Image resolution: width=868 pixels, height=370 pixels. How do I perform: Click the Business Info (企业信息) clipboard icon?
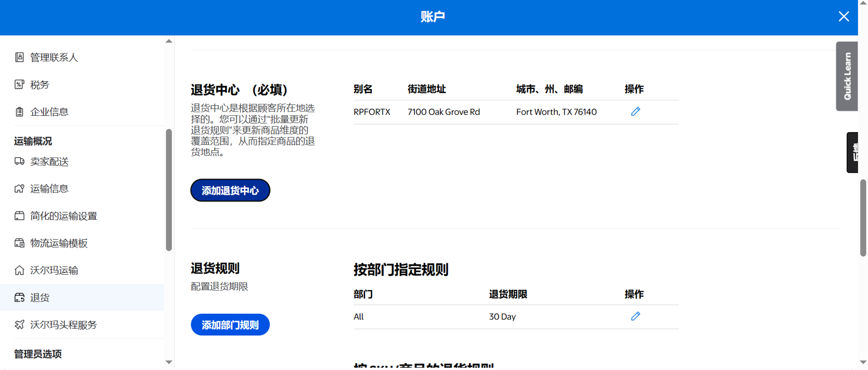tap(20, 112)
